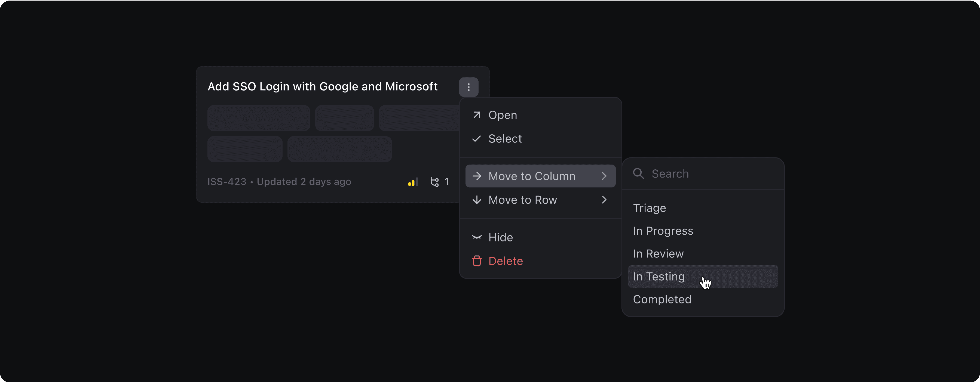
Task: Toggle Select from the context menu
Action: [x=505, y=139]
